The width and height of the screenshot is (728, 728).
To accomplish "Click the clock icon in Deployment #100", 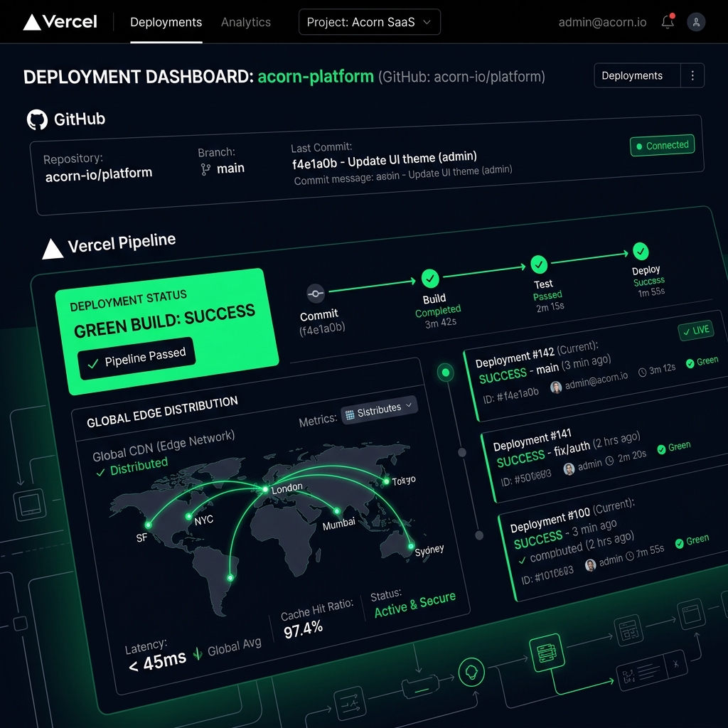I will pyautogui.click(x=630, y=556).
